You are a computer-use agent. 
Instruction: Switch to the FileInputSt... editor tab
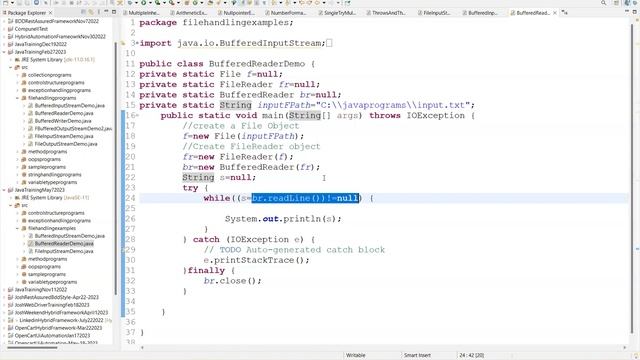[x=434, y=13]
